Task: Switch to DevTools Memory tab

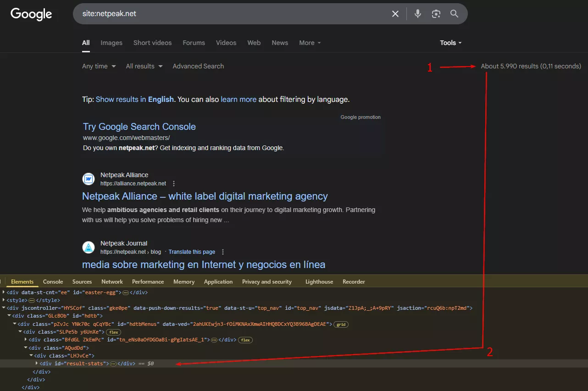Action: click(184, 282)
